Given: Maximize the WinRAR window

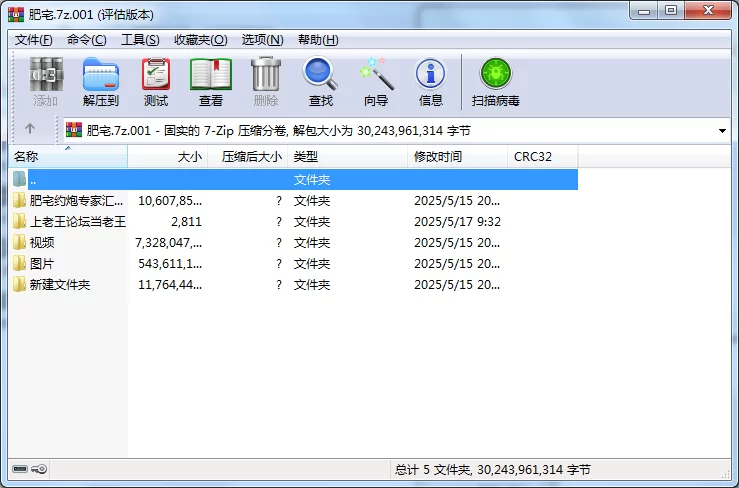Looking at the screenshot, I should [671, 11].
